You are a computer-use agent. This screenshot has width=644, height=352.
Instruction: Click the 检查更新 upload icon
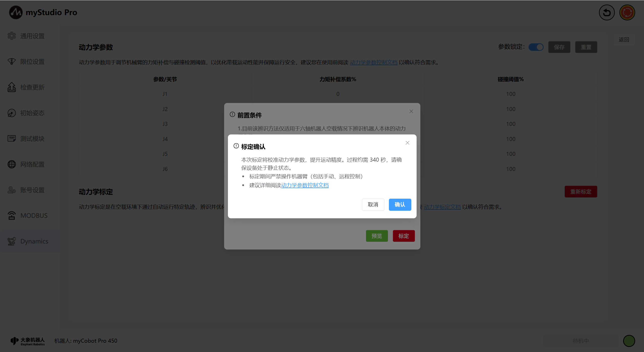click(12, 87)
